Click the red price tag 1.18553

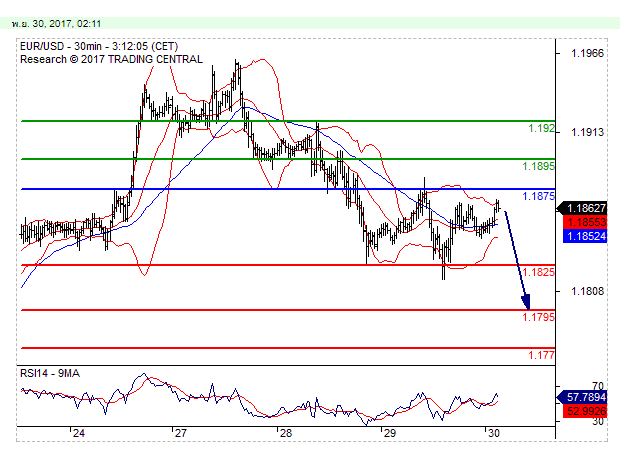585,222
